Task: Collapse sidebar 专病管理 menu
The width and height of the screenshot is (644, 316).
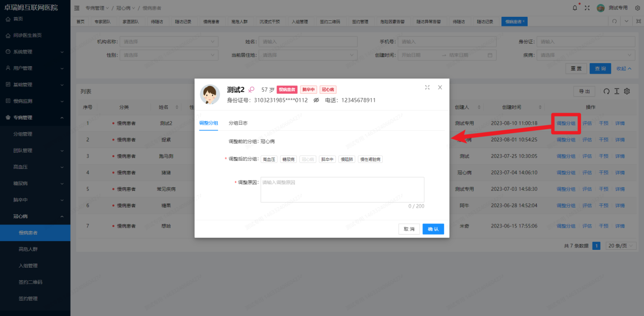Action: pos(35,118)
